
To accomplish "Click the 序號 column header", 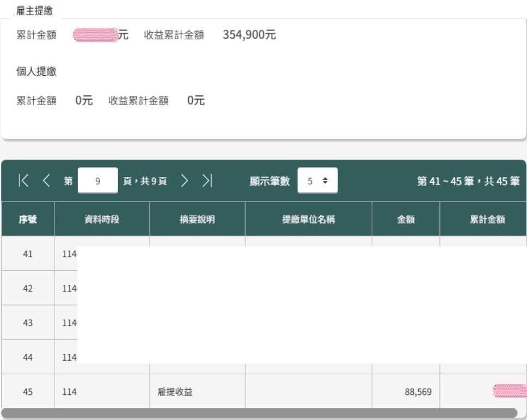I will pos(28,220).
